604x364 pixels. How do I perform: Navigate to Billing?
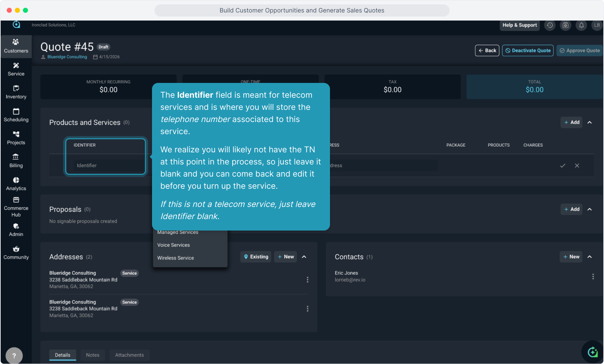click(x=16, y=161)
